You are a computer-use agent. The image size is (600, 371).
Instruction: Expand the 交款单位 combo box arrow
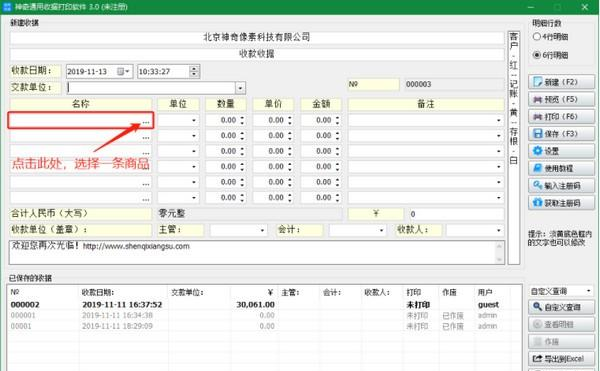[x=240, y=88]
